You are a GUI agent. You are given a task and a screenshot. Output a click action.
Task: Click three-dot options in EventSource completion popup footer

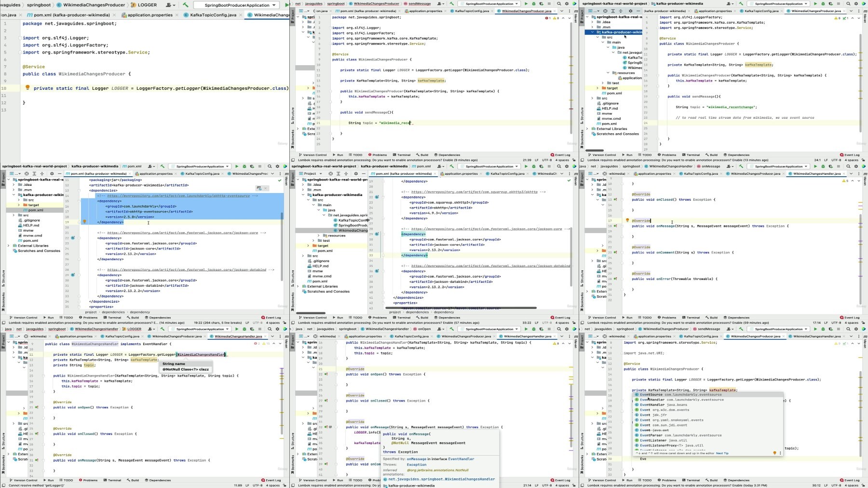coord(780,453)
